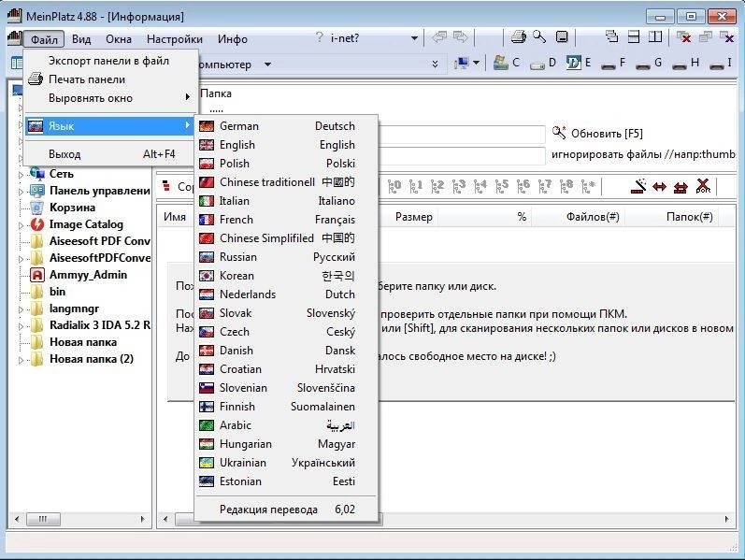
Task: Open the Настройки menu
Action: pos(175,39)
